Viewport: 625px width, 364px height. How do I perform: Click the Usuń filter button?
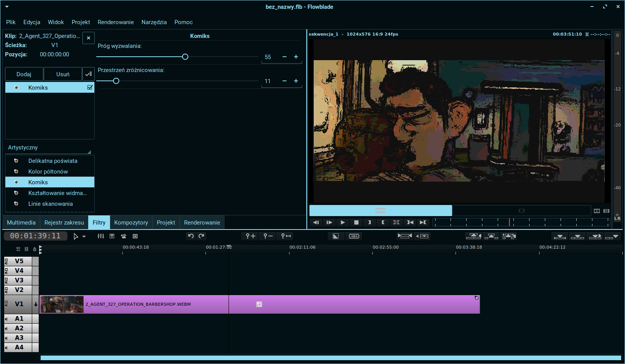[63, 74]
